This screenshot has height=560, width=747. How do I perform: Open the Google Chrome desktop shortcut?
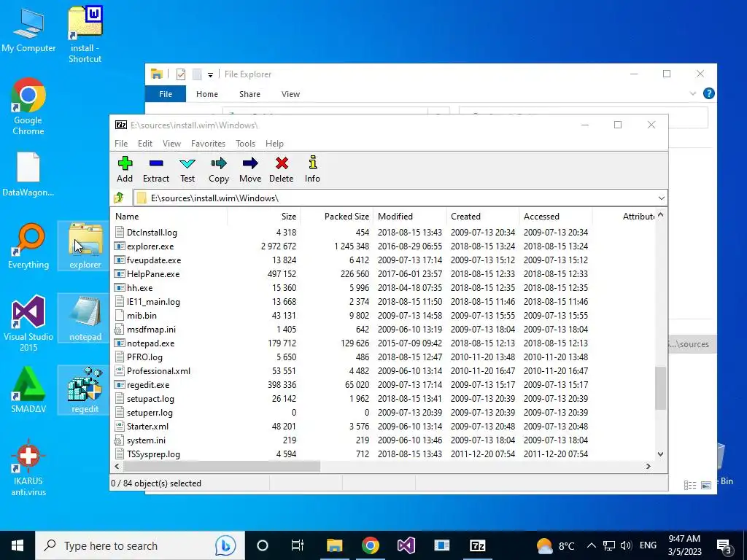click(x=28, y=107)
